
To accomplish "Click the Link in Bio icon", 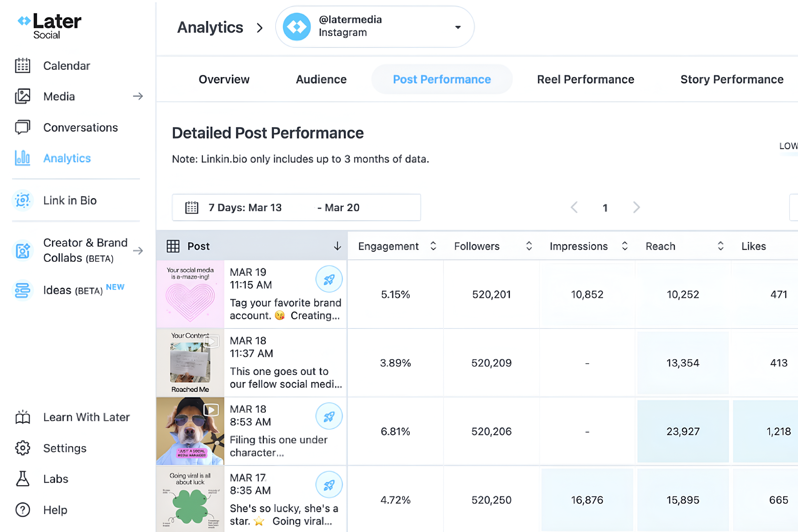I will tap(22, 200).
